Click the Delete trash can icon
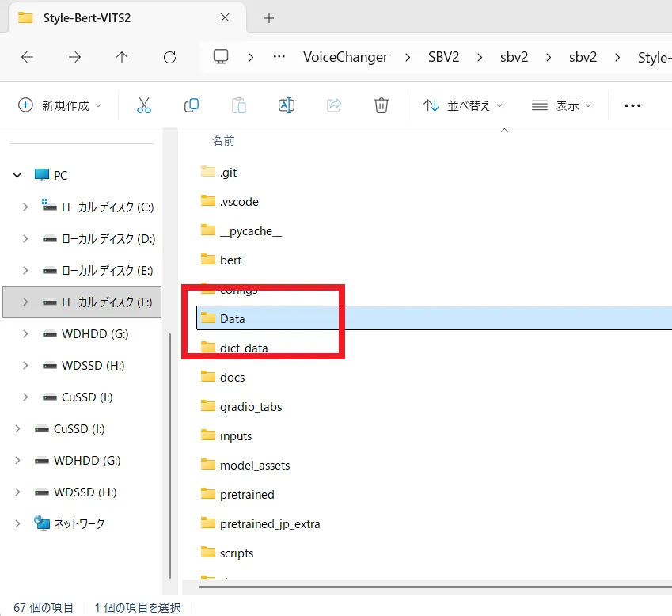The height and width of the screenshot is (616, 672). [x=381, y=105]
